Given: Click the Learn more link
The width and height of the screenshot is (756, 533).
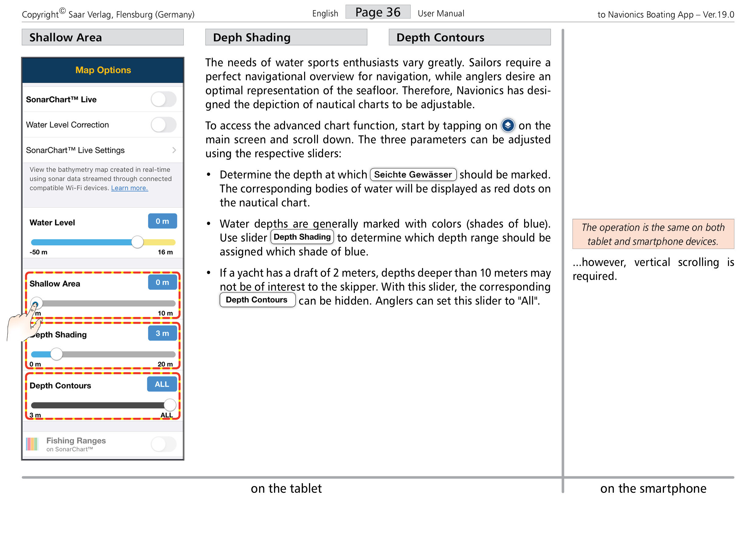Looking at the screenshot, I should click(130, 188).
